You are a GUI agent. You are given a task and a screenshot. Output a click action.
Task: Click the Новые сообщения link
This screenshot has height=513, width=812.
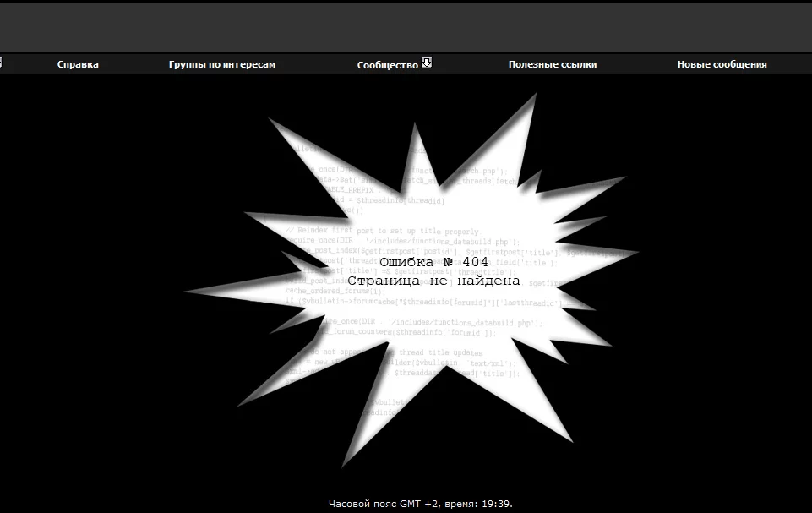(722, 63)
